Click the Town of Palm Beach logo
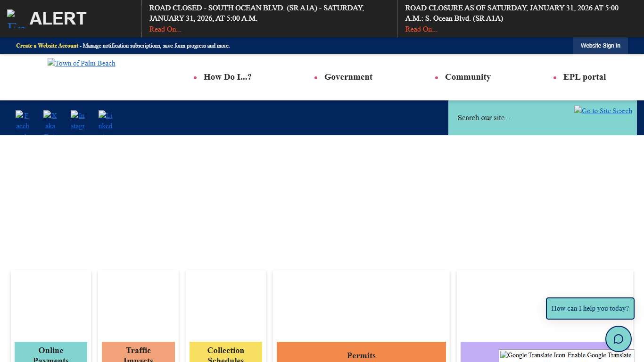This screenshot has height=362, width=644. 82,63
